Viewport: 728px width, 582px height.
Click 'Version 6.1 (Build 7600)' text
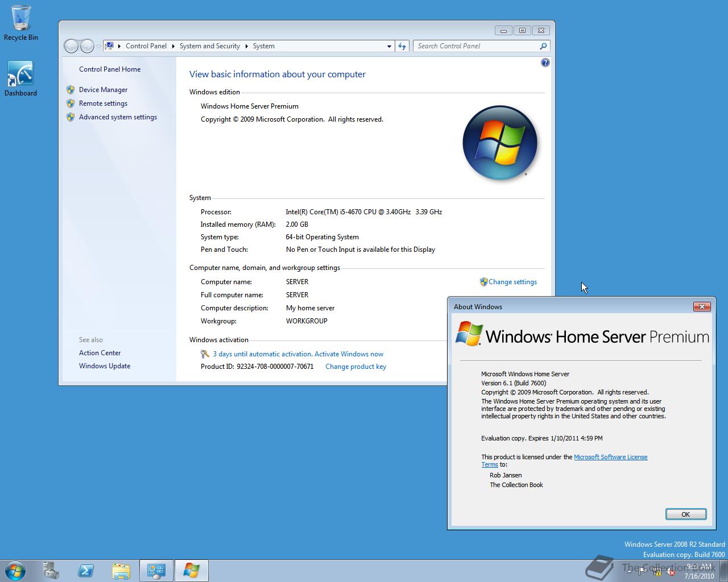click(x=514, y=383)
